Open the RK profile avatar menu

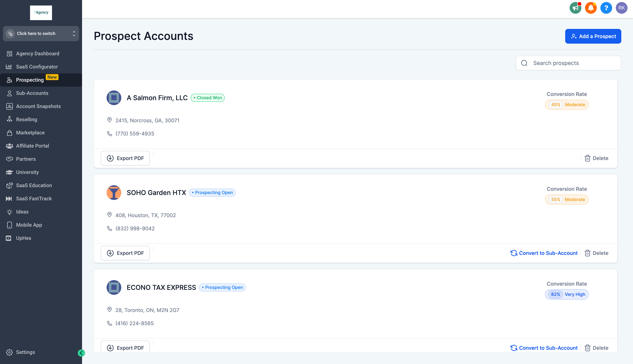pos(622,8)
